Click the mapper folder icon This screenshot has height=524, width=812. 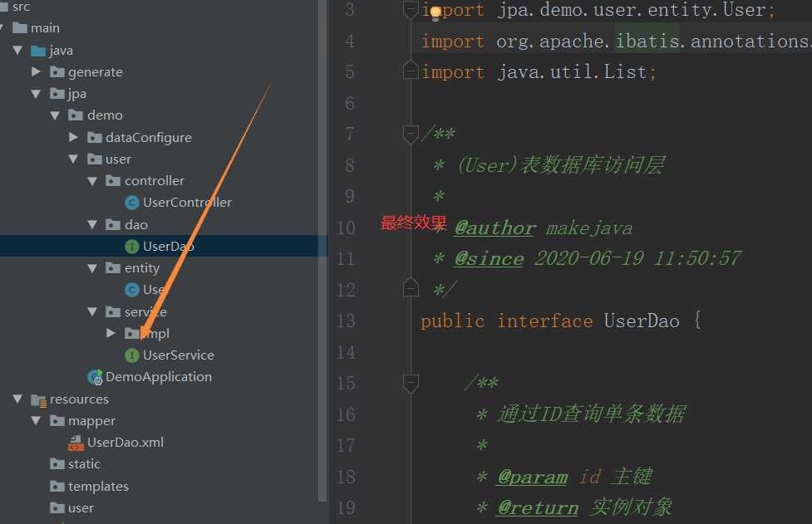click(x=57, y=421)
